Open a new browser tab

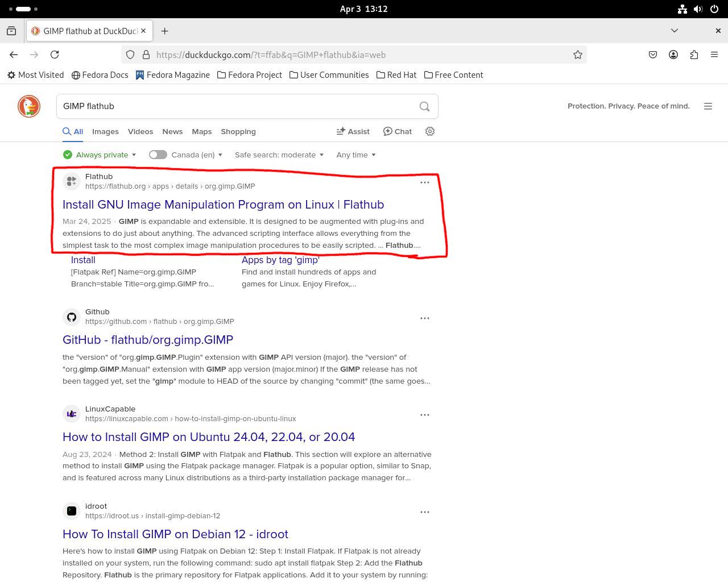click(164, 31)
